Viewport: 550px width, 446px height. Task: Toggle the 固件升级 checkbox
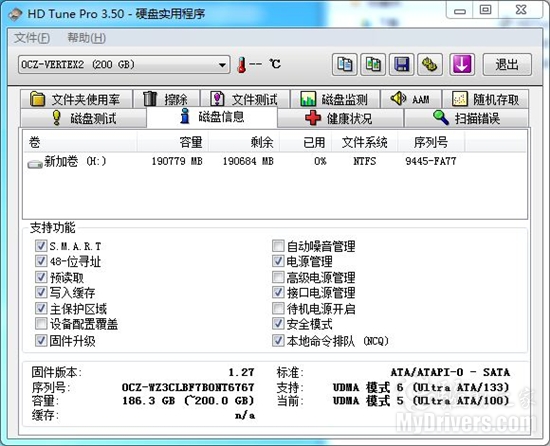click(41, 340)
